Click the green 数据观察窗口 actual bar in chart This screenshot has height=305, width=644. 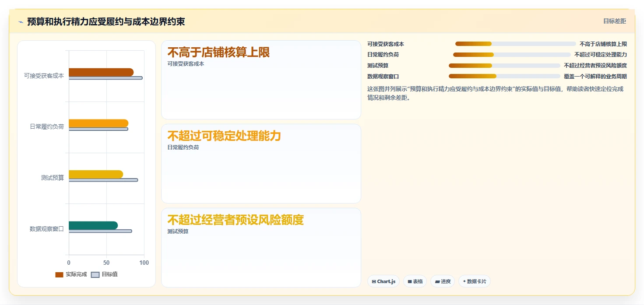(x=93, y=225)
